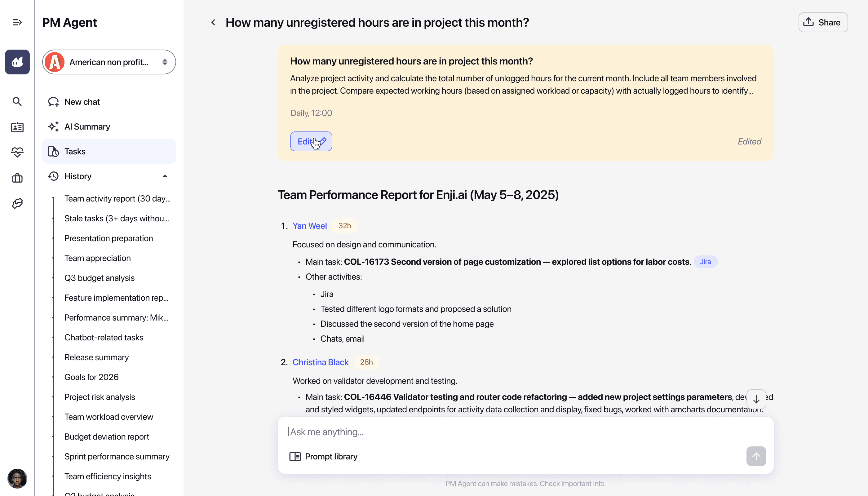Click the Edit button on task card
This screenshot has width=868, height=496.
coord(311,141)
